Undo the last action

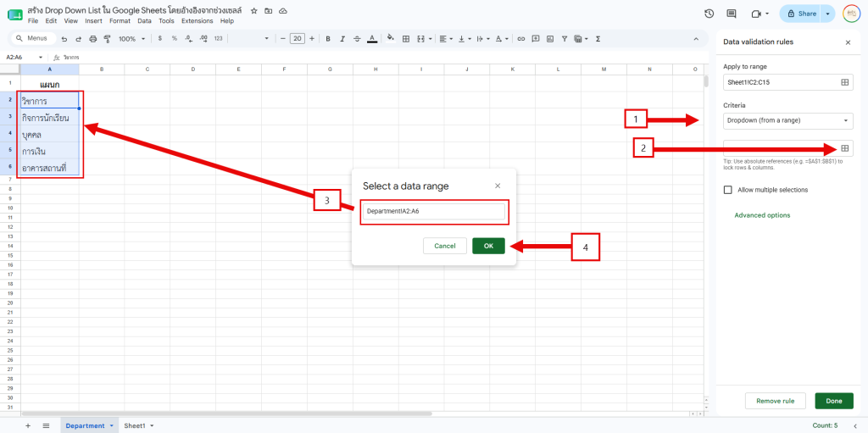tap(64, 39)
